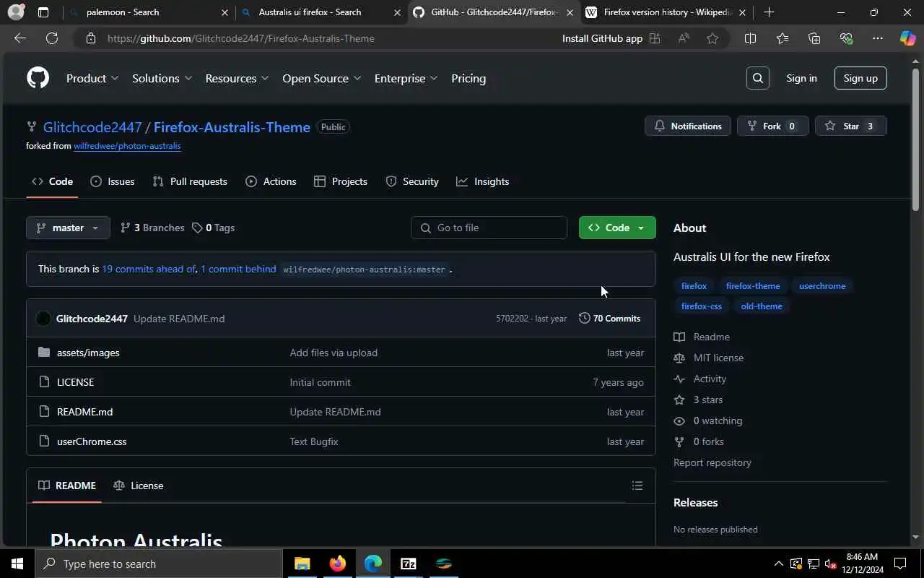Screen dimensions: 924x578
Task: Open the 19 commits ahead of link
Action: coord(149,269)
